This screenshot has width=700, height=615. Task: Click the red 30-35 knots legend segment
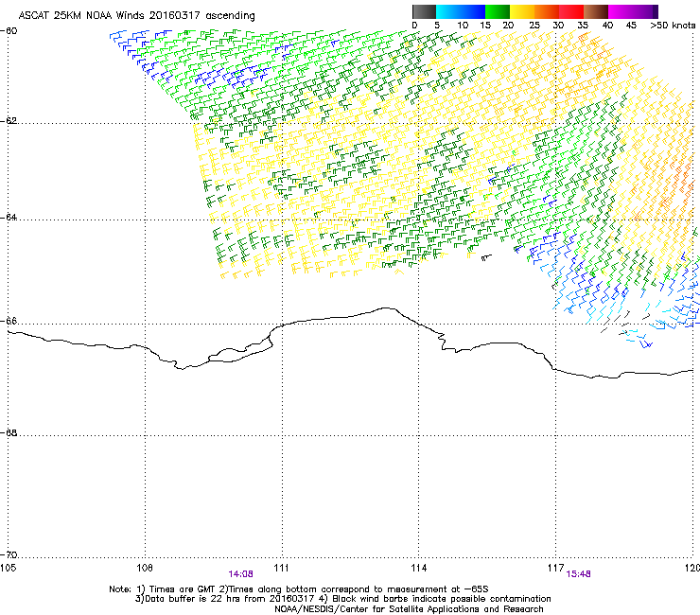pyautogui.click(x=571, y=11)
